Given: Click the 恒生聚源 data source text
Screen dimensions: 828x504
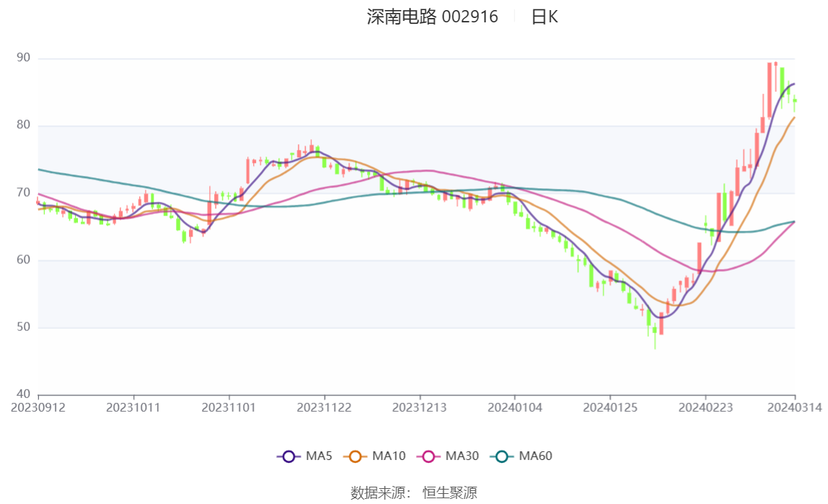Looking at the screenshot, I should pos(449,493).
